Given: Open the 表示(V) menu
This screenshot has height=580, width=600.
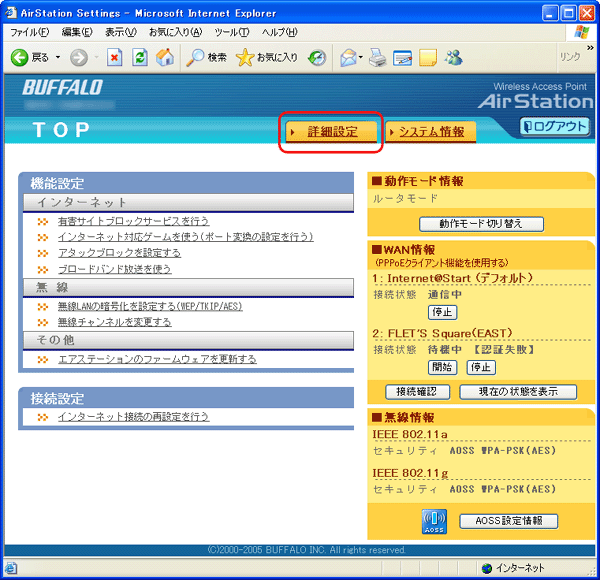Looking at the screenshot, I should 121,32.
